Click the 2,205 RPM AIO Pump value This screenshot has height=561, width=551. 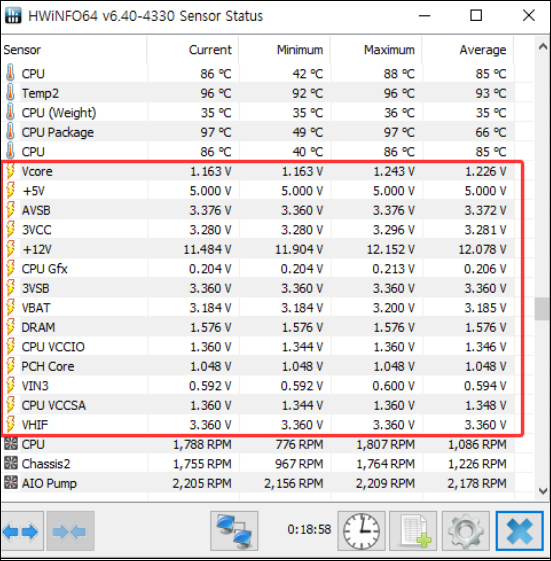coord(202,483)
